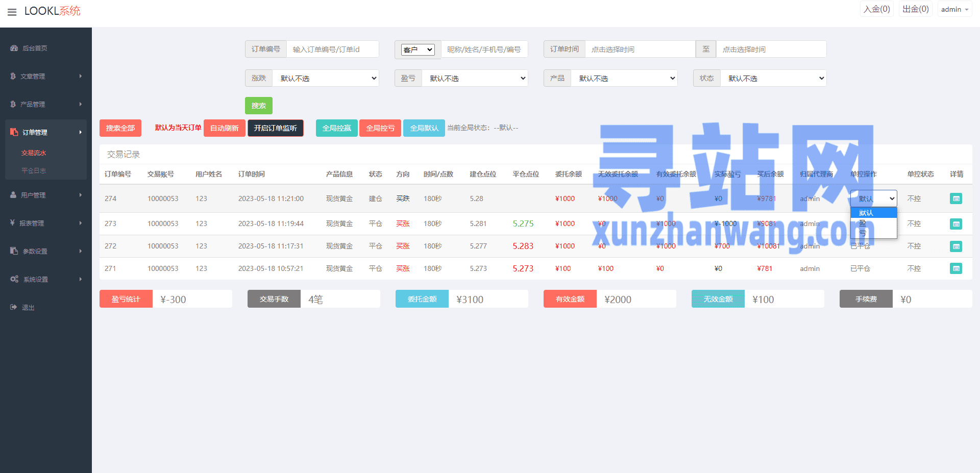980x473 pixels.
Task: Open 交易流水 submenu item
Action: [34, 153]
